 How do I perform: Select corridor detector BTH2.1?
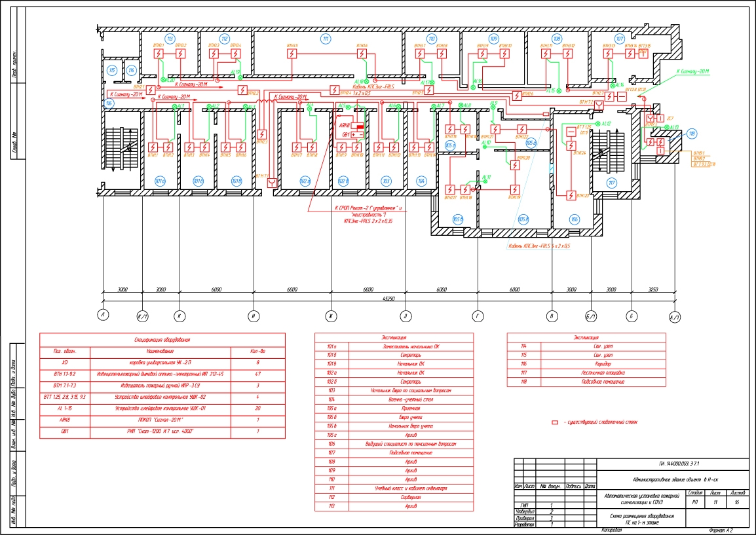pos(151,90)
